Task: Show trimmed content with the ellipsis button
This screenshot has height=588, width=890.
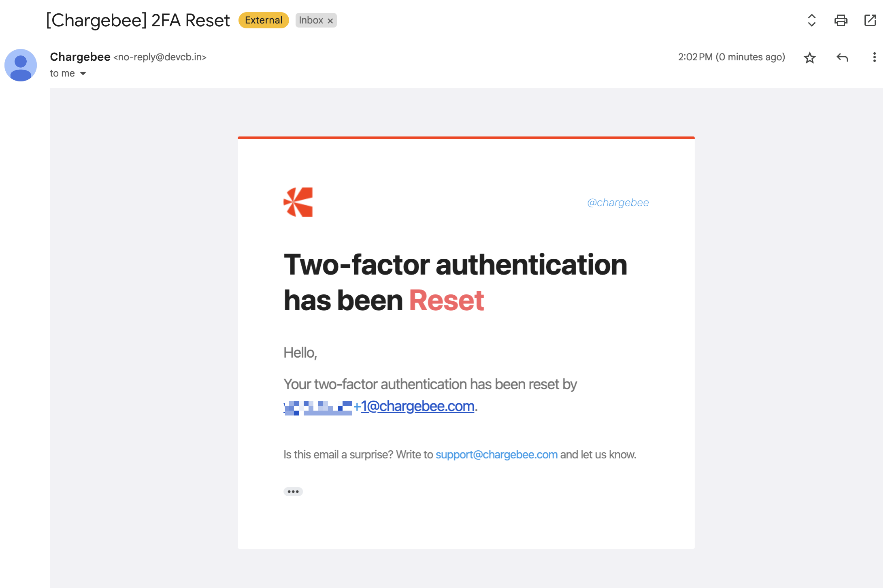Action: [x=293, y=492]
